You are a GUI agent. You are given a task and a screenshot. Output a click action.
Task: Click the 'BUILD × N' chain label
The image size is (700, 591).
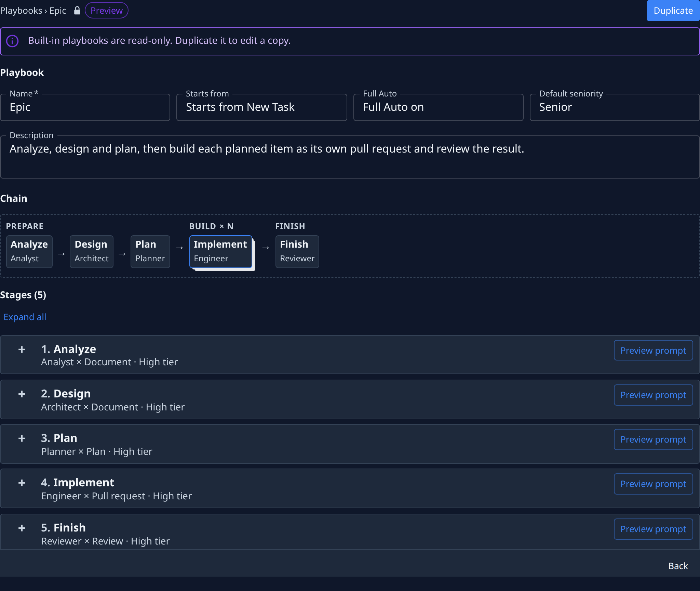[x=212, y=226]
